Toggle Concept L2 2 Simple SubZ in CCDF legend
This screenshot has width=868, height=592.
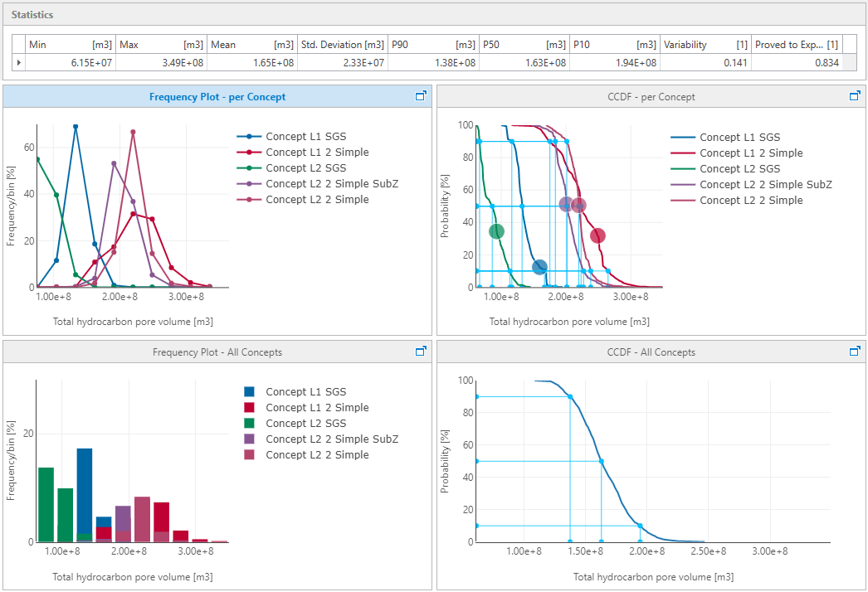tap(765, 185)
